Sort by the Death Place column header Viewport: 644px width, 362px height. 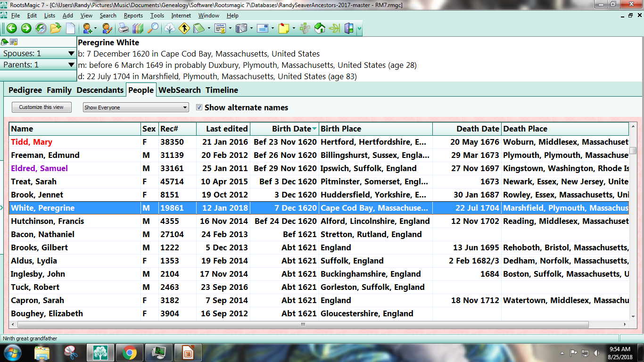565,129
